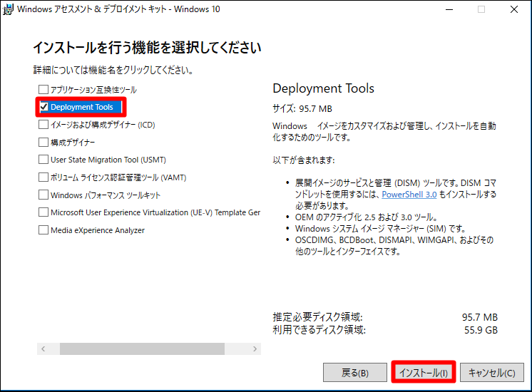The image size is (532, 392).
Task: Check イメージおよび構成デザイナー (ICD) option
Action: coord(44,125)
